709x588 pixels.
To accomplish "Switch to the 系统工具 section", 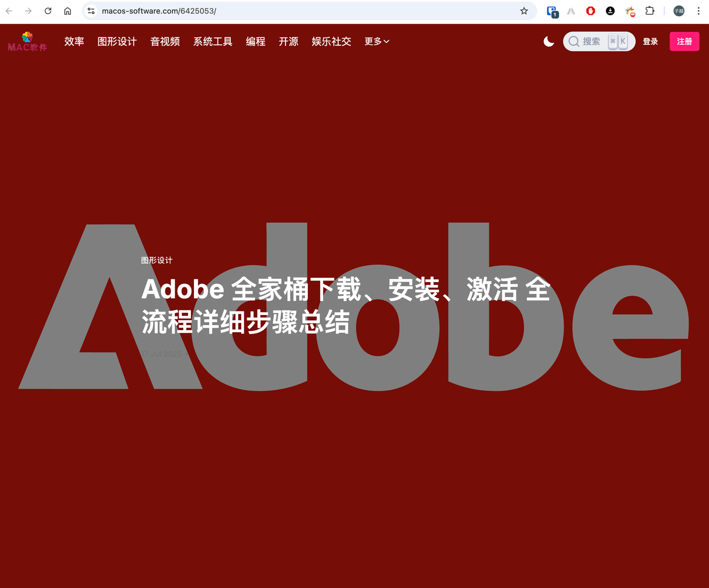I will (x=213, y=41).
